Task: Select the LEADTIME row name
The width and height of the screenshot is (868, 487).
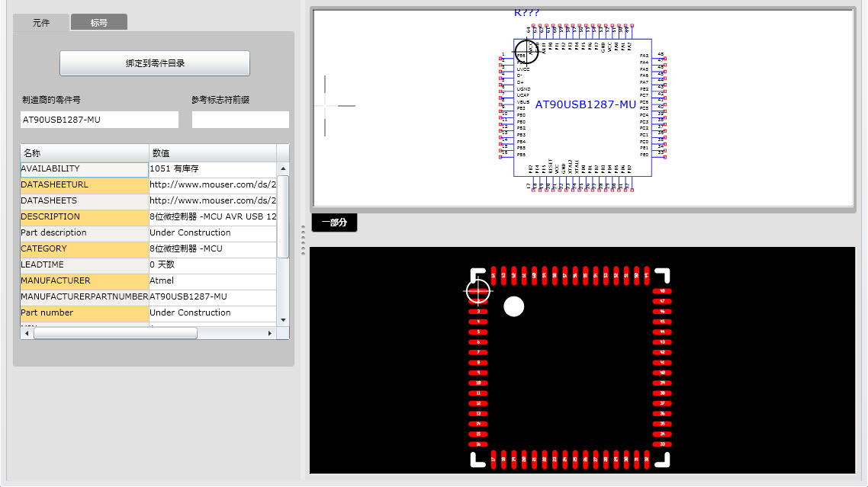Action: (x=84, y=265)
